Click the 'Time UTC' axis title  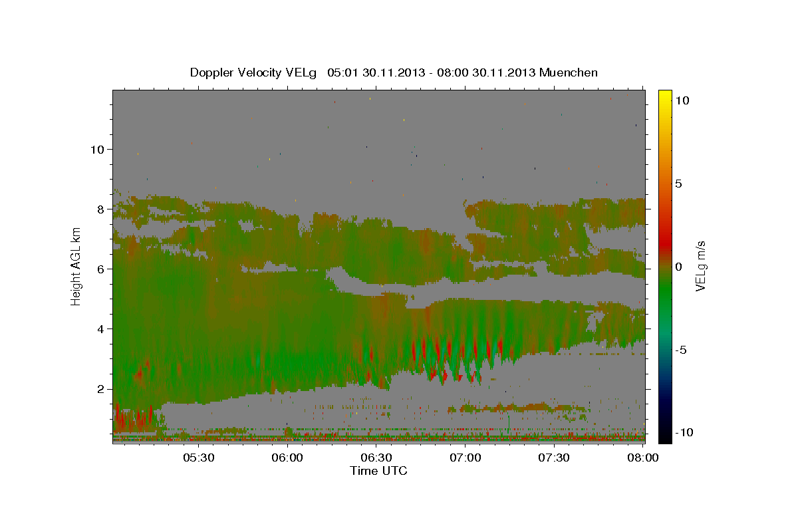pos(378,471)
